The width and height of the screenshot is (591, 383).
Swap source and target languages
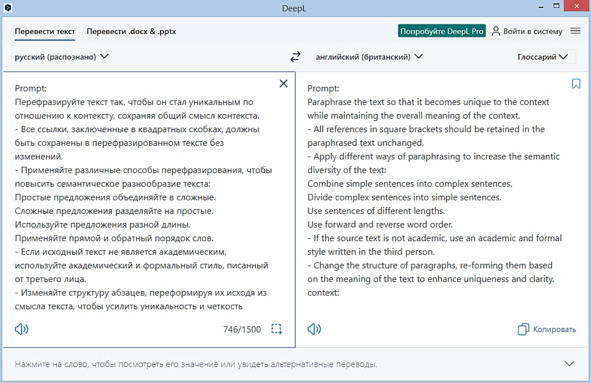click(296, 57)
